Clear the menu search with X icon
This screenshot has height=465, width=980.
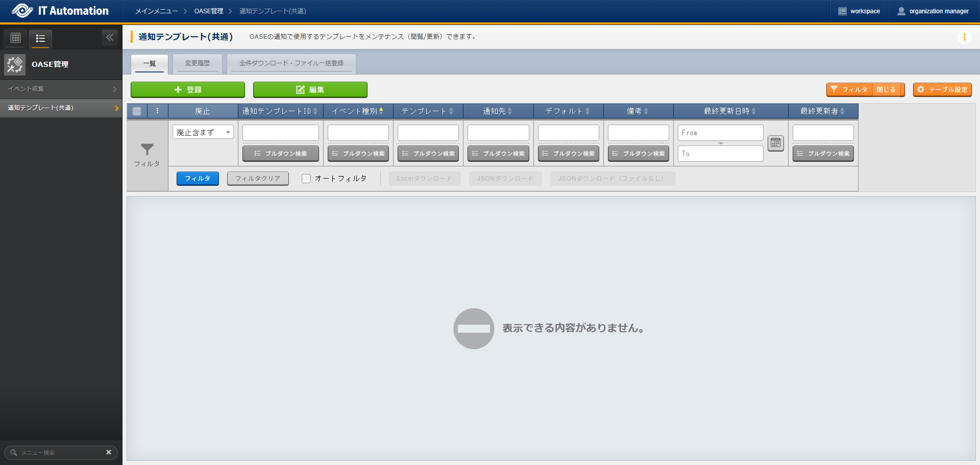(109, 452)
